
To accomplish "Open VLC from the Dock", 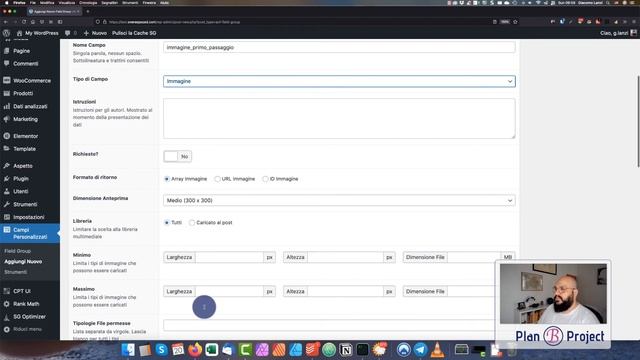I will click(x=437, y=350).
